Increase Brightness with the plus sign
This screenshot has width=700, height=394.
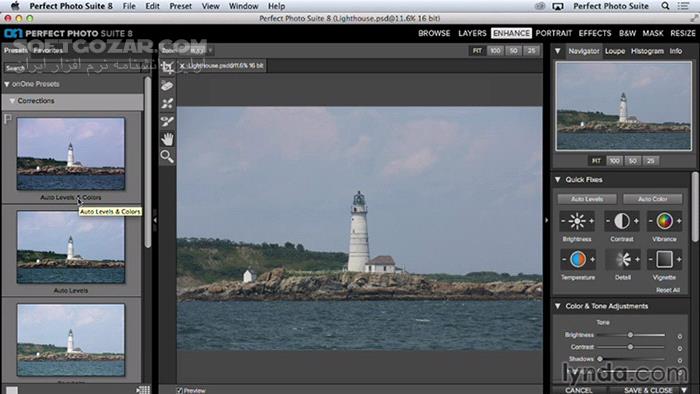(592, 221)
